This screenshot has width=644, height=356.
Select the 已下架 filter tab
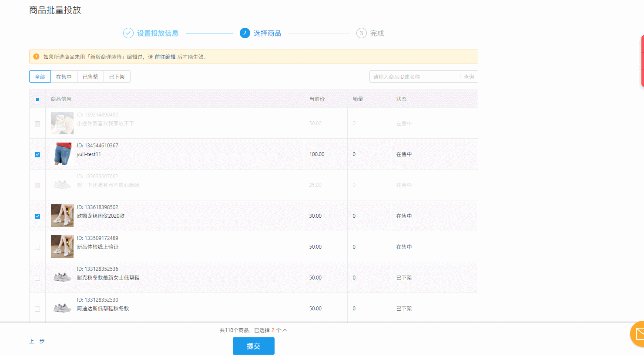(x=117, y=77)
